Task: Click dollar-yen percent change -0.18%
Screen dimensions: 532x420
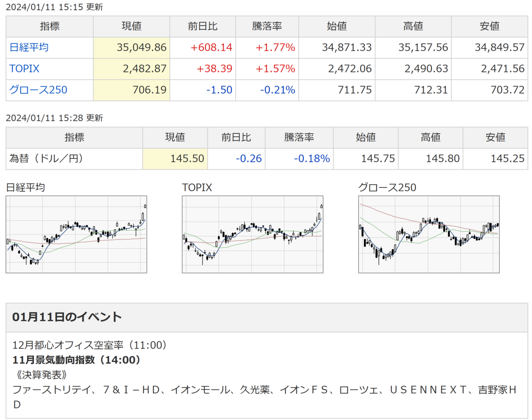Action: click(312, 159)
